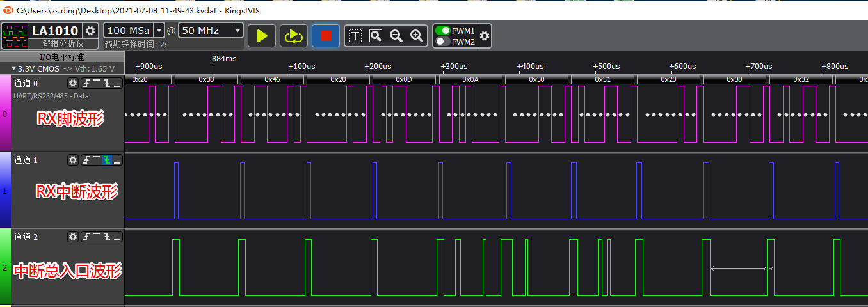The height and width of the screenshot is (307, 868).
Task: Open channel 0 settings gear
Action: click(73, 83)
